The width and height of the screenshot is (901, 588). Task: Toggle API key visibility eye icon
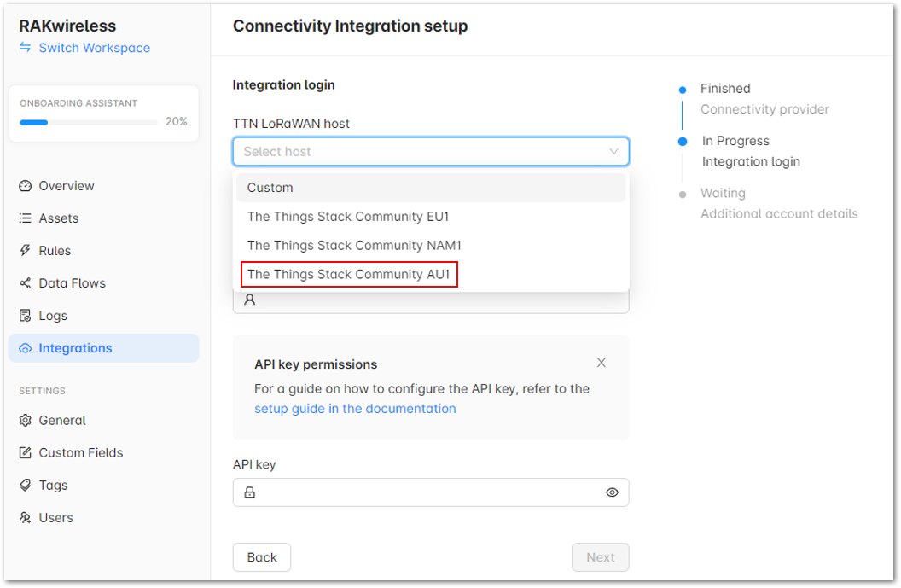click(x=612, y=492)
